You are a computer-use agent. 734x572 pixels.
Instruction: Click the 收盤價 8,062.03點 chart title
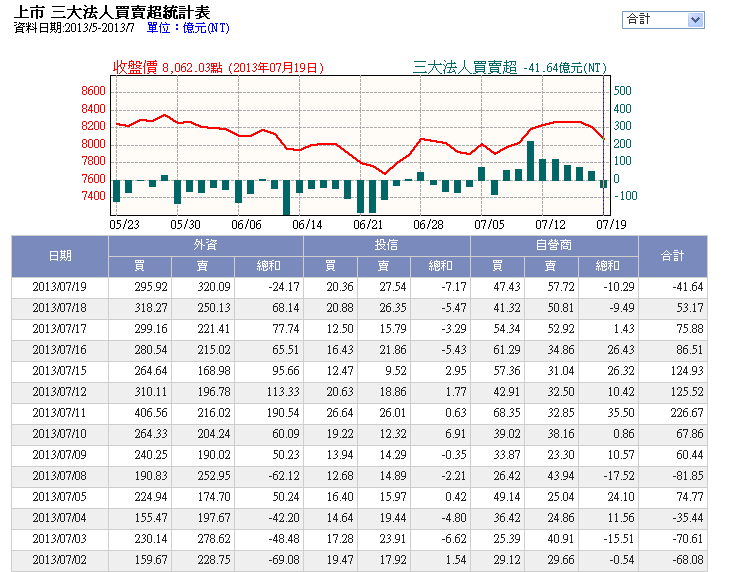pos(218,67)
